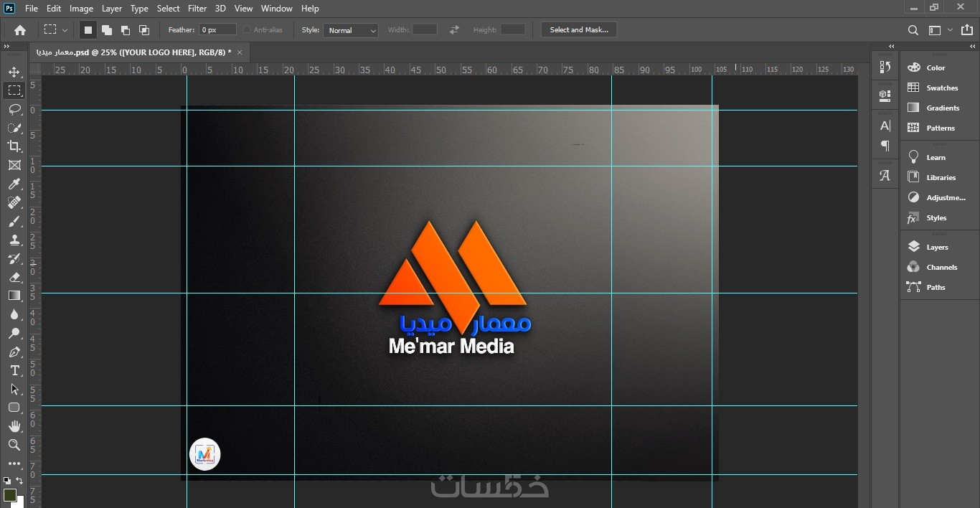
Task: Open the Style dropdown set to Normal
Action: pyautogui.click(x=351, y=30)
